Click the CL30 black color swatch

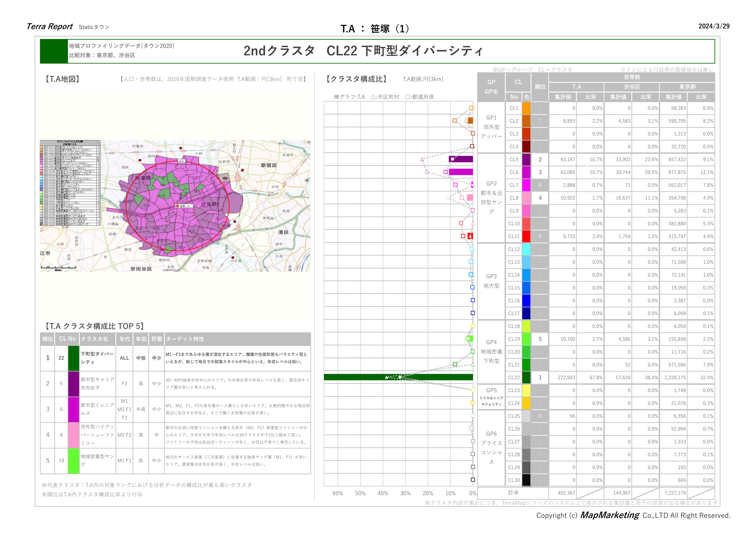(x=526, y=480)
